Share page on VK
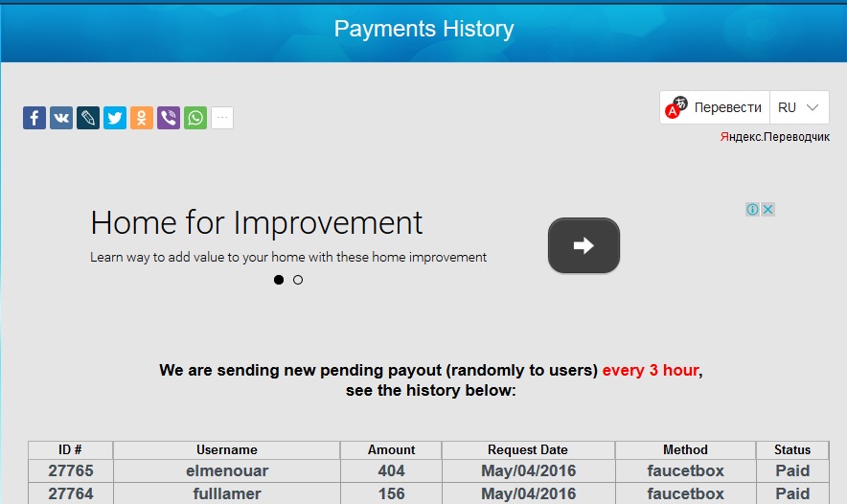847x504 pixels. [61, 118]
